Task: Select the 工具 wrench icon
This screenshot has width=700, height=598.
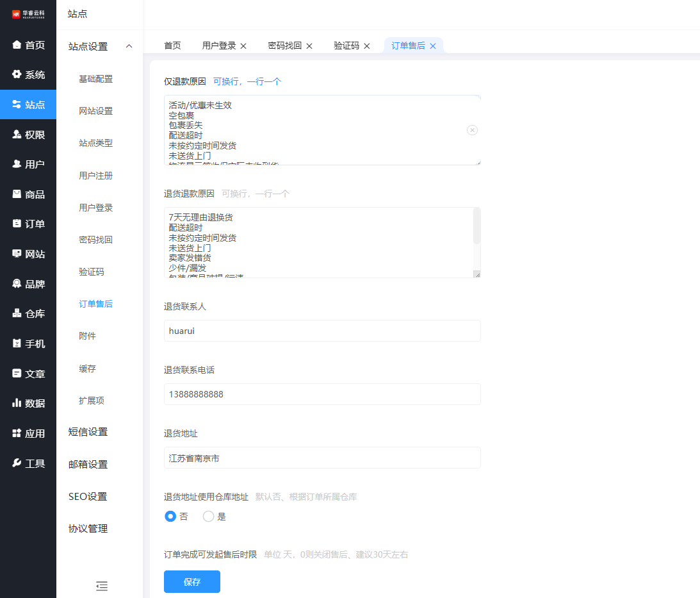Action: [x=17, y=463]
